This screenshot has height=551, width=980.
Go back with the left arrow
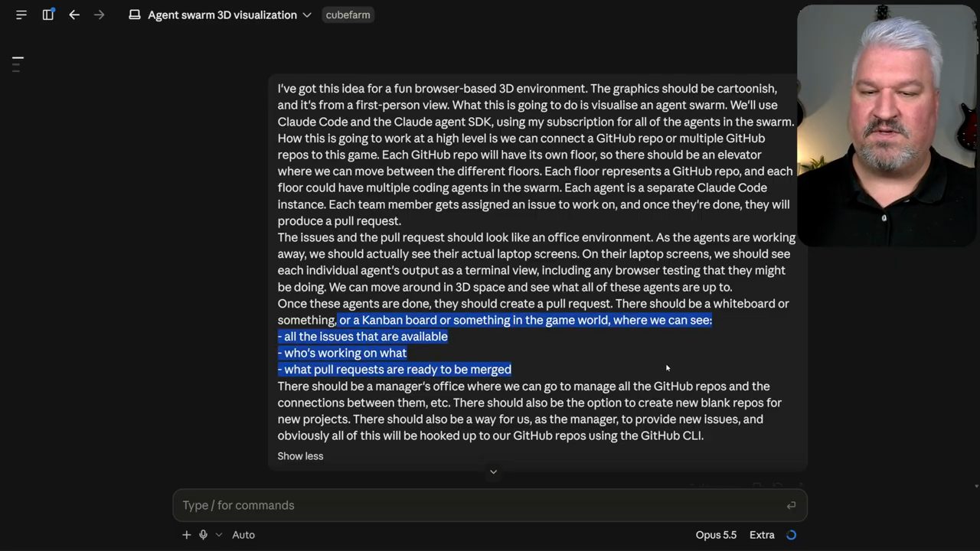(74, 15)
